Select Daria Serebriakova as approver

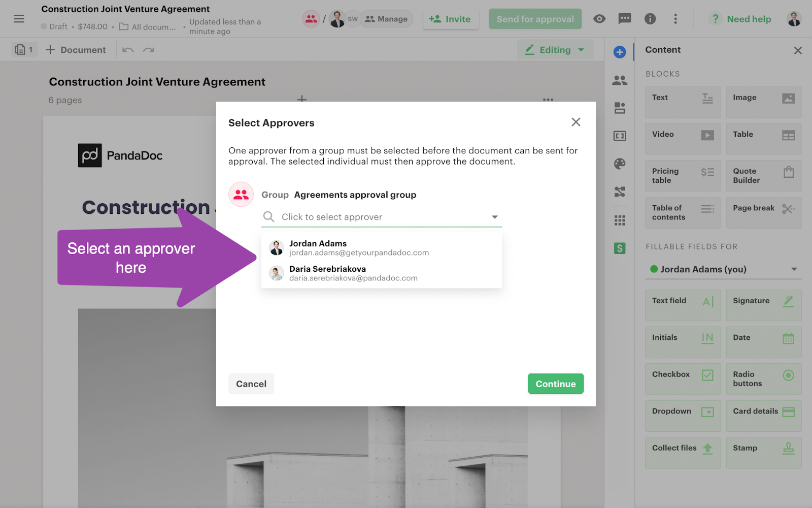click(x=382, y=273)
